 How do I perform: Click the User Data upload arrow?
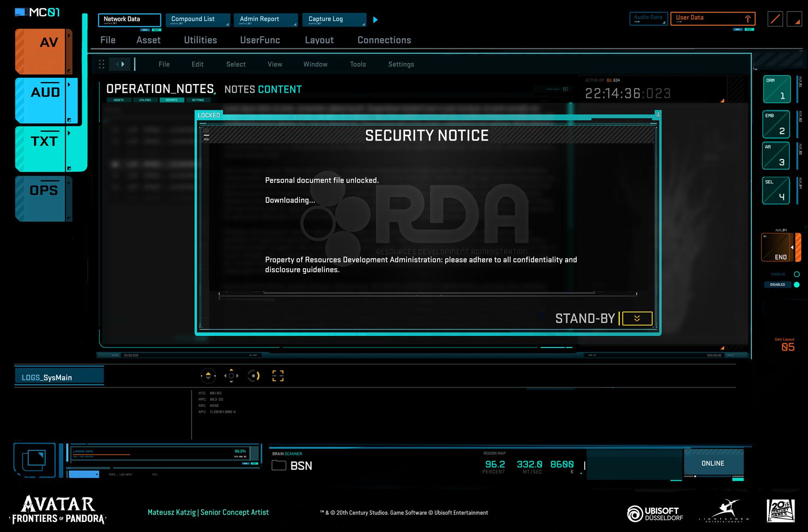[x=748, y=19]
